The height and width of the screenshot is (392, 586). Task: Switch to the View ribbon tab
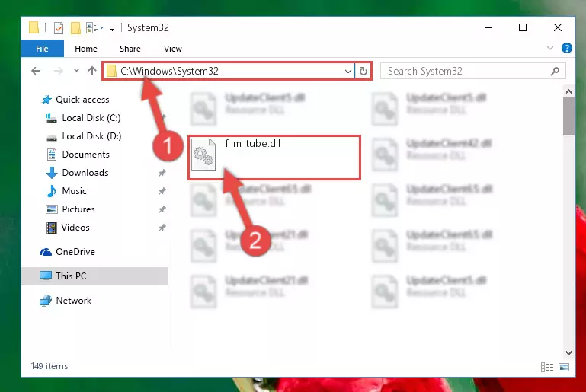pyautogui.click(x=173, y=49)
